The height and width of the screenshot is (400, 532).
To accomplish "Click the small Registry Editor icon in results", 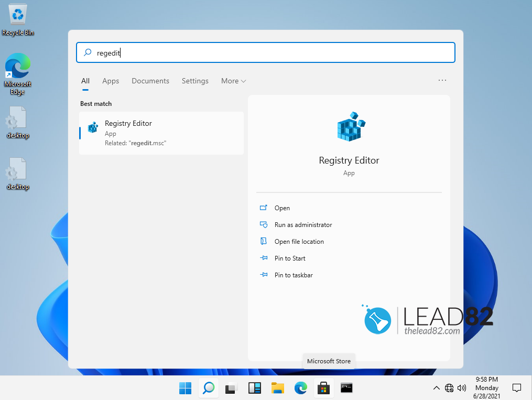I will point(93,127).
